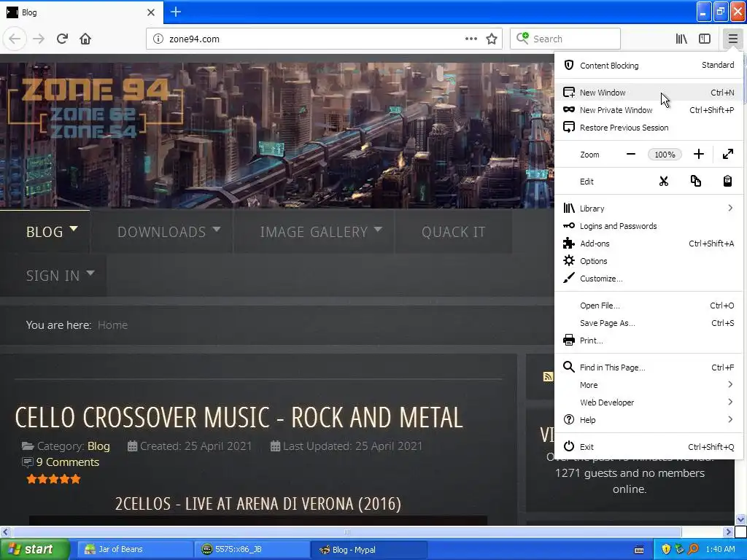
Task: Bookmark this page with the star
Action: pyautogui.click(x=492, y=39)
